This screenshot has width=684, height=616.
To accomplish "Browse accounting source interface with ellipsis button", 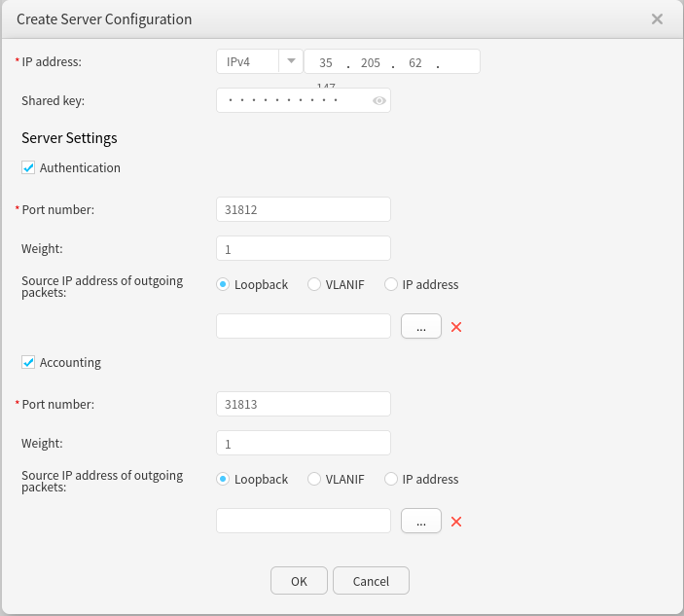I will (x=420, y=522).
